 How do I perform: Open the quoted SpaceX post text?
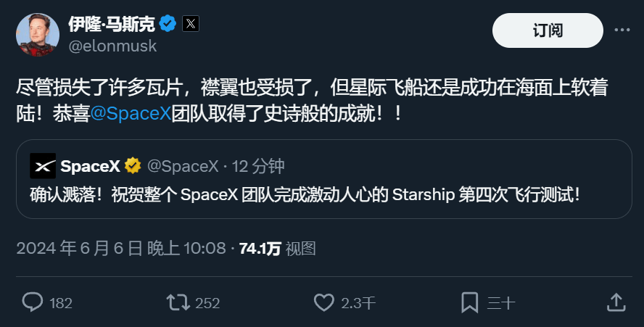click(x=305, y=195)
